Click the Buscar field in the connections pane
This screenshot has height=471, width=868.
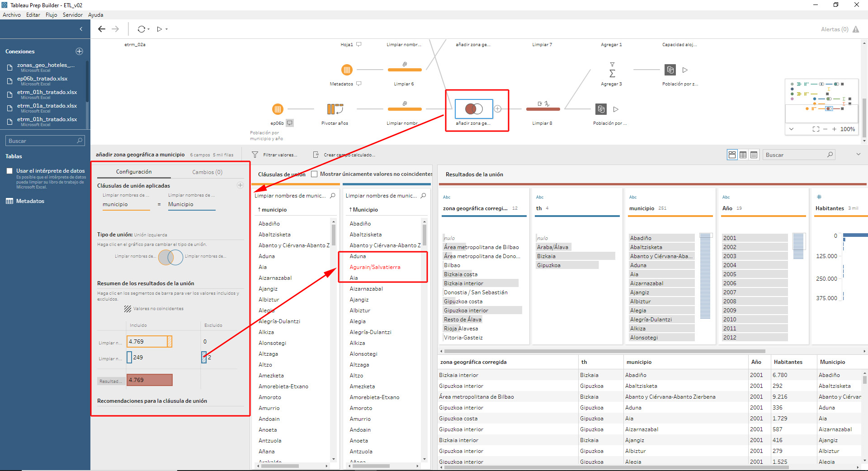[x=42, y=141]
